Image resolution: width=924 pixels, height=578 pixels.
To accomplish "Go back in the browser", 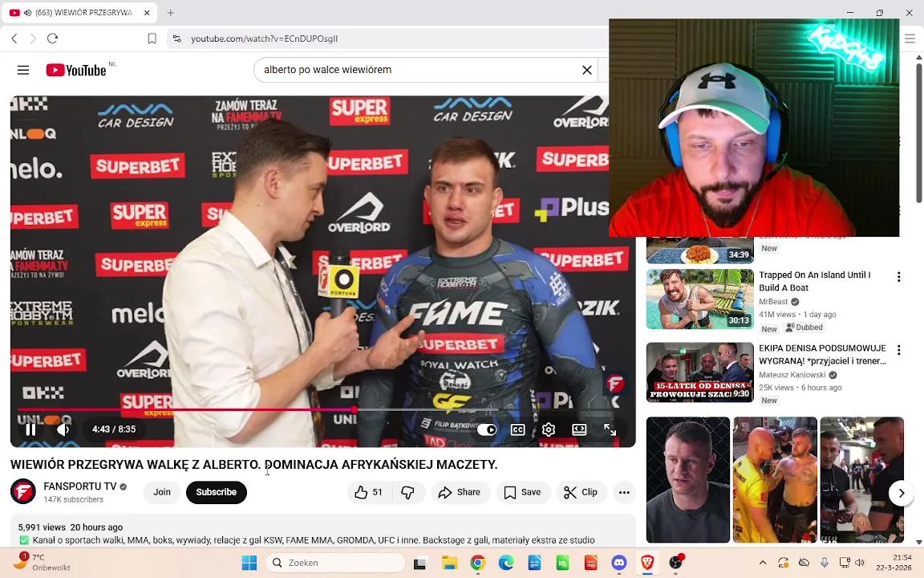I will [x=14, y=39].
